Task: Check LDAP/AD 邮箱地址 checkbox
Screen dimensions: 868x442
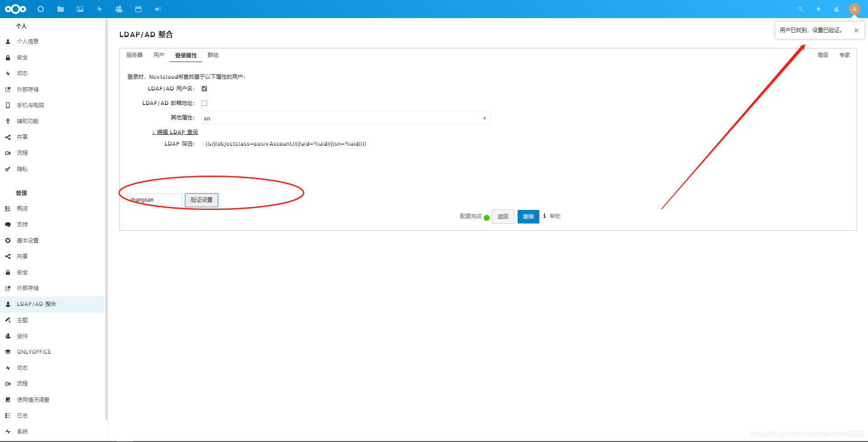Action: pyautogui.click(x=204, y=103)
